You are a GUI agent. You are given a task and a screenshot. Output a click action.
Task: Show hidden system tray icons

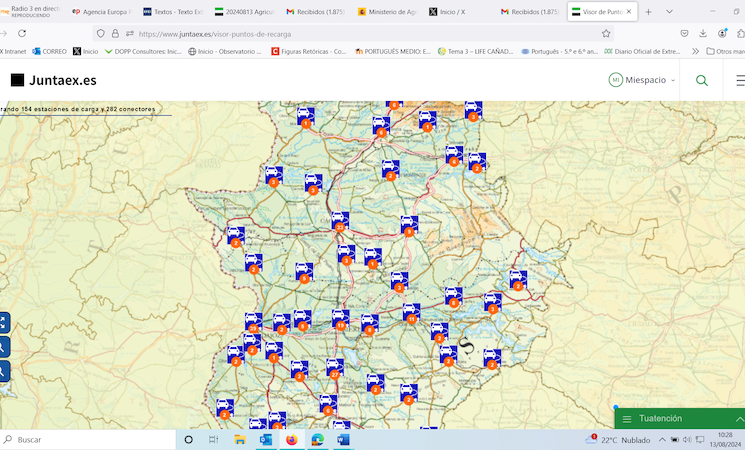click(x=661, y=440)
